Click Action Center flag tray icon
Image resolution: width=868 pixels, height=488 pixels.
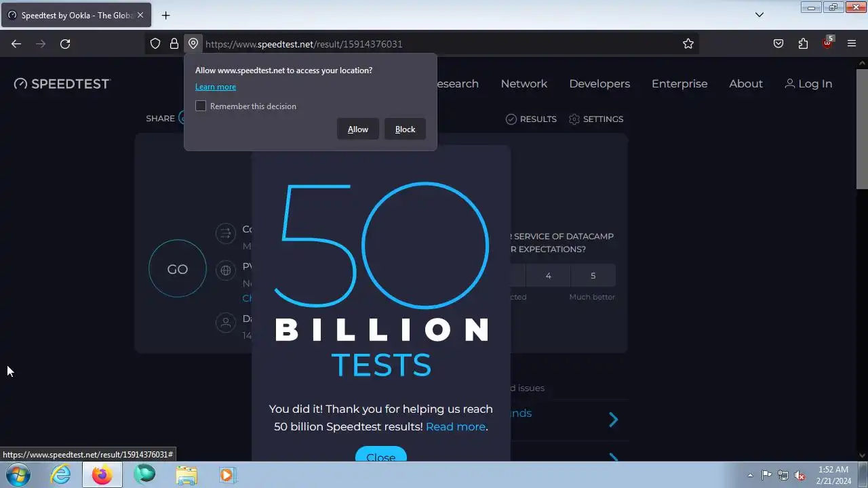[x=766, y=475]
